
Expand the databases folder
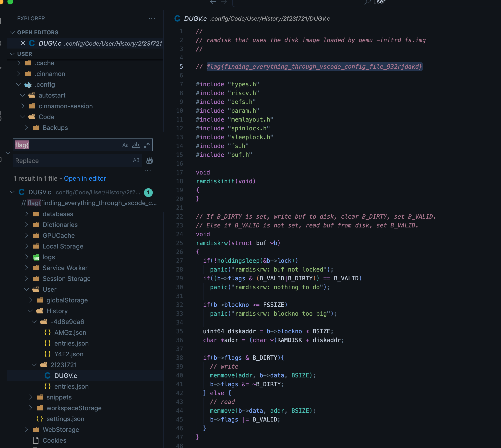(x=26, y=214)
